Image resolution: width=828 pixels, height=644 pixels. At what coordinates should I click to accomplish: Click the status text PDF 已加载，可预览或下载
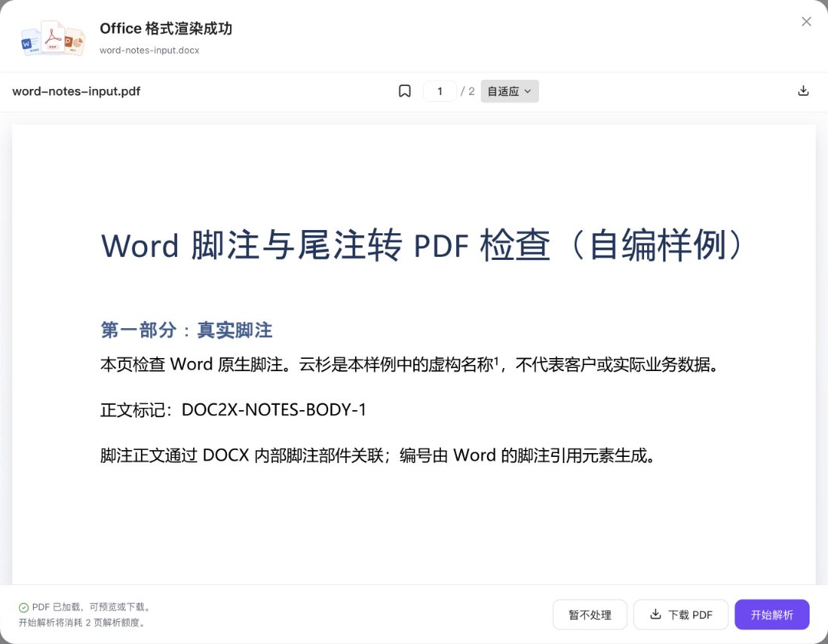(92, 607)
